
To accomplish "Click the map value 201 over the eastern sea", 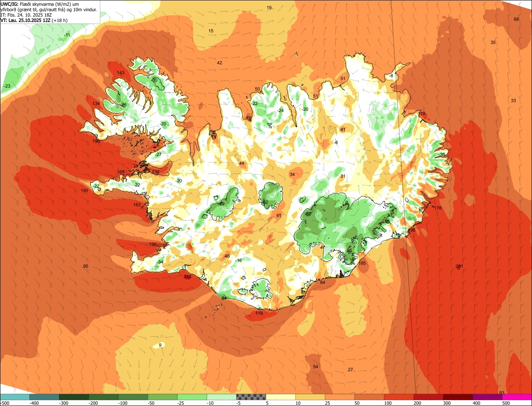I will tap(459, 266).
